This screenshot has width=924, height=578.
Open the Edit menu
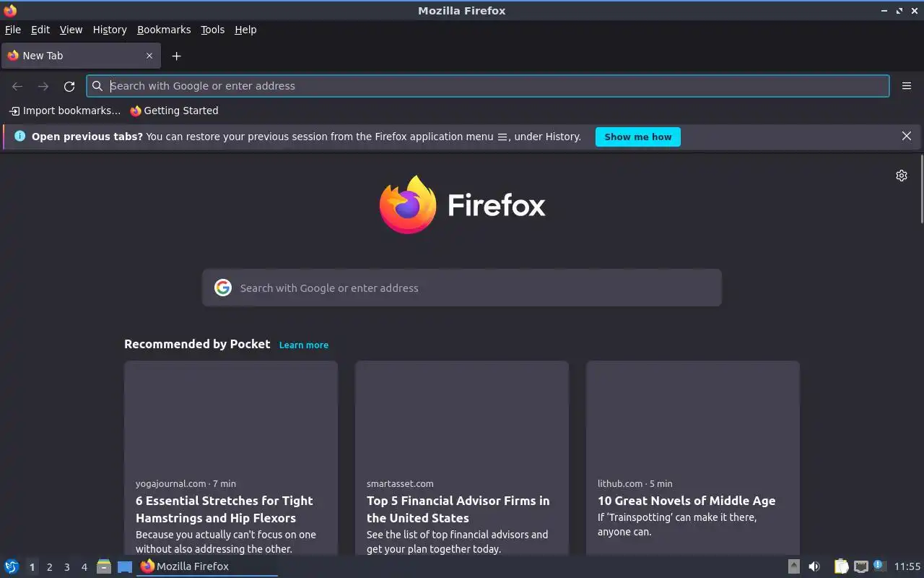tap(40, 30)
